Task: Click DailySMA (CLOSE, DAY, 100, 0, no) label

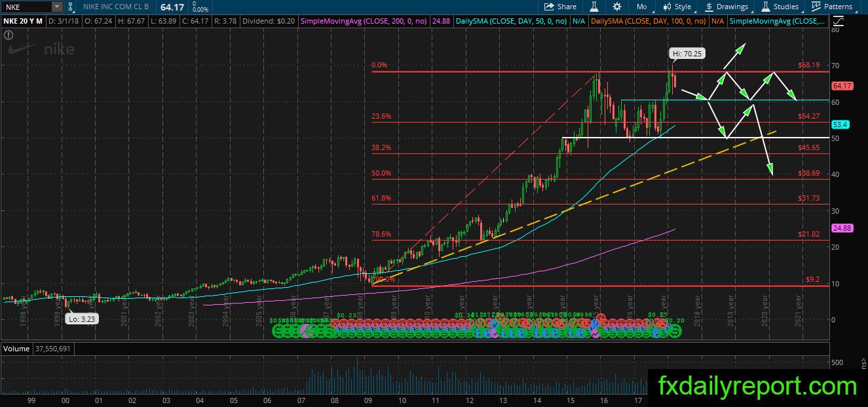Action: [x=649, y=22]
